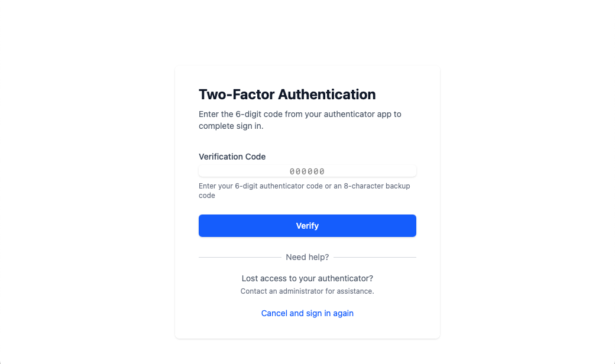Click the Cancel and sign in again link
615x364 pixels.
307,313
